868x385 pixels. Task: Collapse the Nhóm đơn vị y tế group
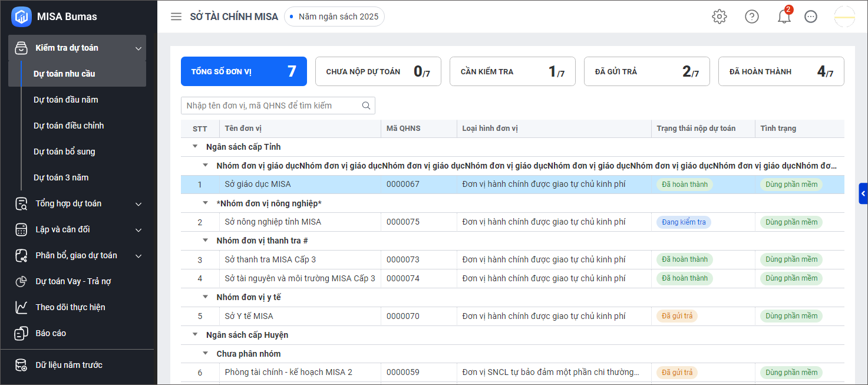(206, 297)
